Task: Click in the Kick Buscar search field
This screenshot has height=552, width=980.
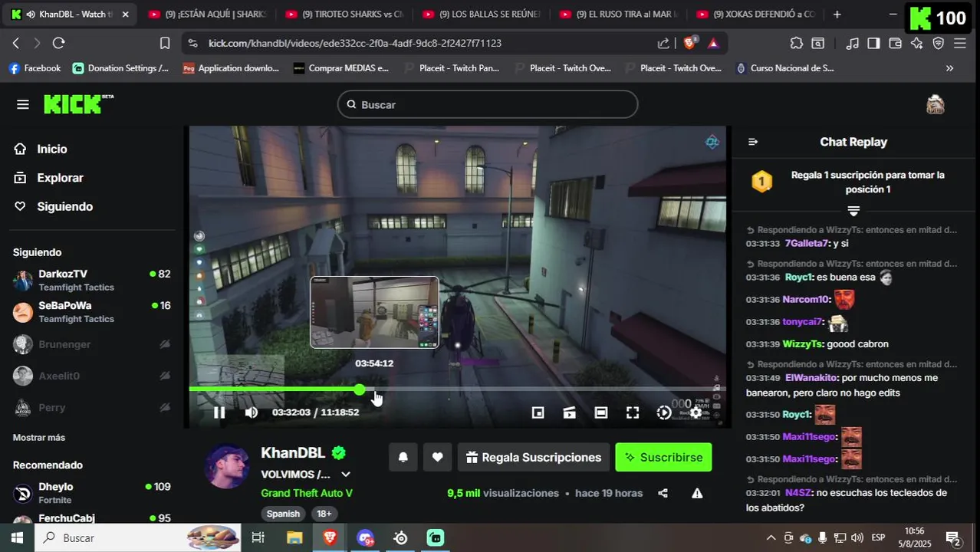Action: (488, 104)
